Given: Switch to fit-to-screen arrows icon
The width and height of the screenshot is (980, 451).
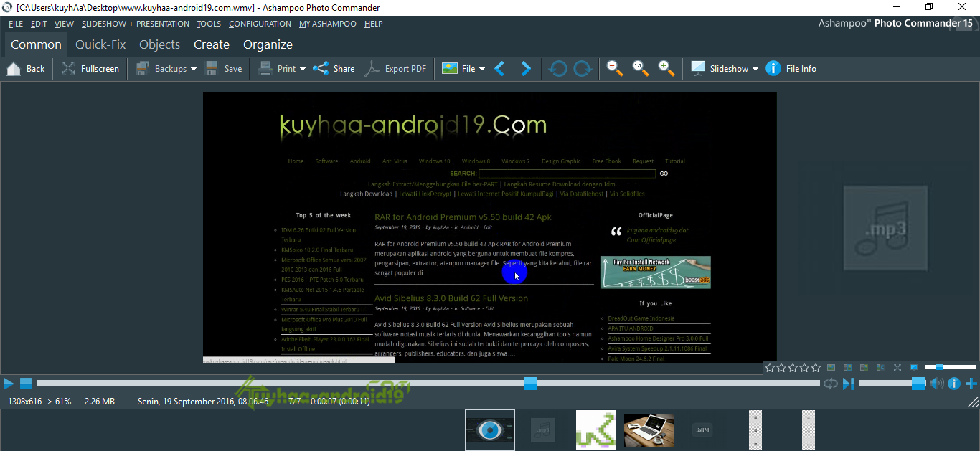Looking at the screenshot, I should pos(897,368).
